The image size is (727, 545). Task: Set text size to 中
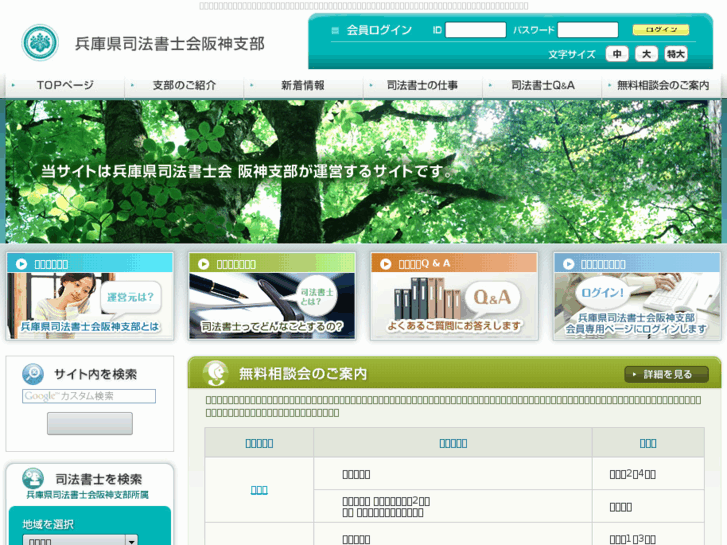point(617,54)
